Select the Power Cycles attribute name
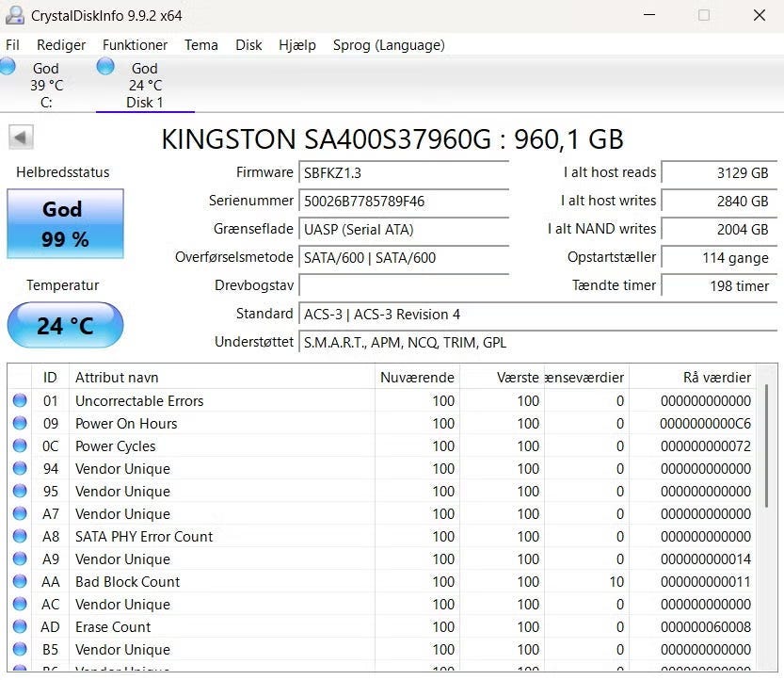The height and width of the screenshot is (680, 784). tap(116, 445)
